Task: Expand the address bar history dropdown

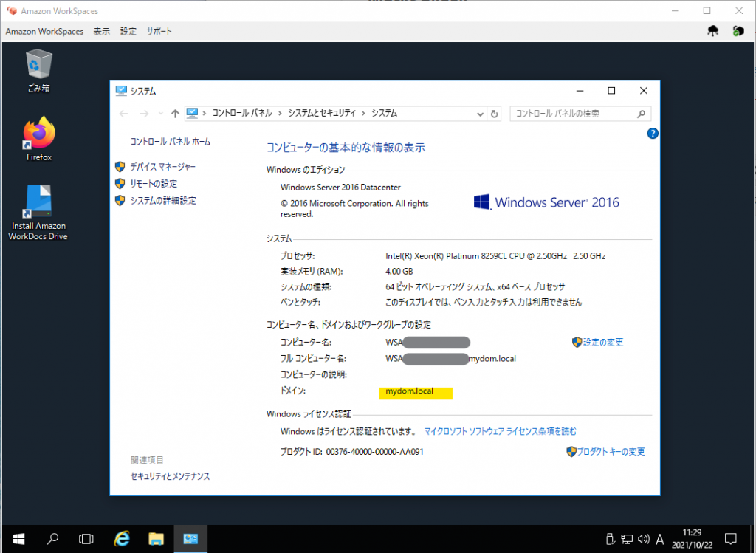Action: click(480, 114)
